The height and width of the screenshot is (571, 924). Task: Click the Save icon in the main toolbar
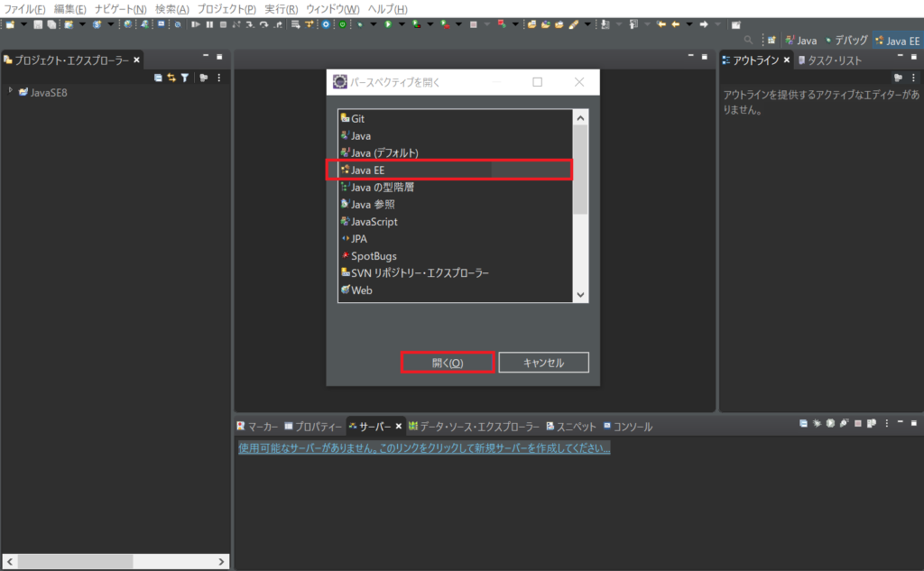point(39,24)
